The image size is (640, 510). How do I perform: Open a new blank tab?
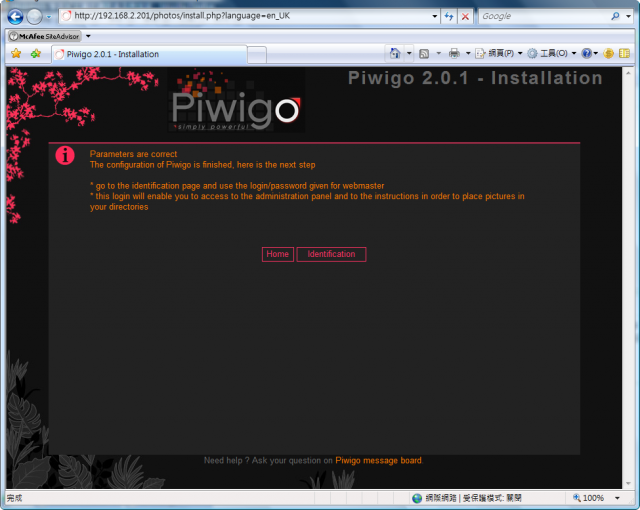[x=257, y=55]
